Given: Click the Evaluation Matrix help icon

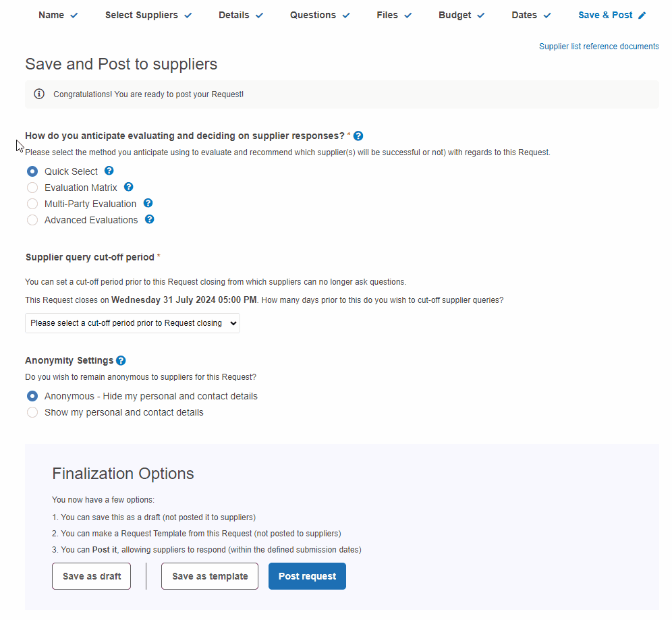Looking at the screenshot, I should [129, 187].
